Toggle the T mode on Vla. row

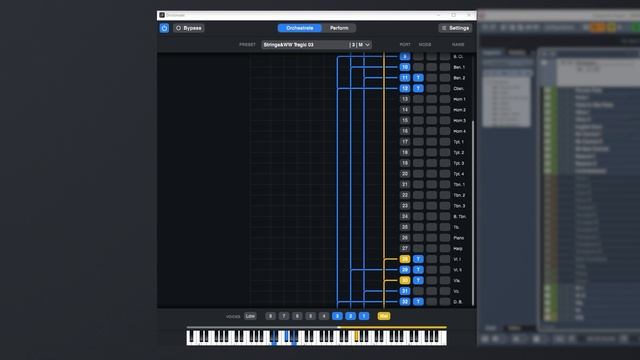[x=418, y=280]
